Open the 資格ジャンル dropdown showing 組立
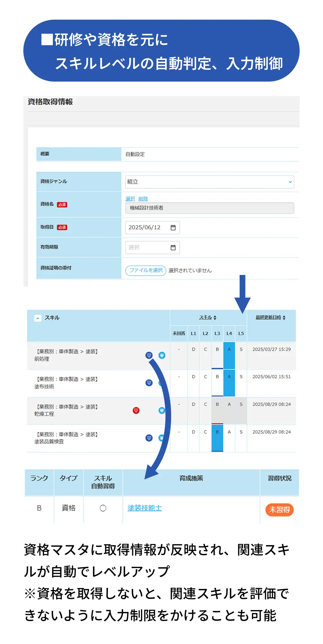323x644 pixels. point(209,182)
